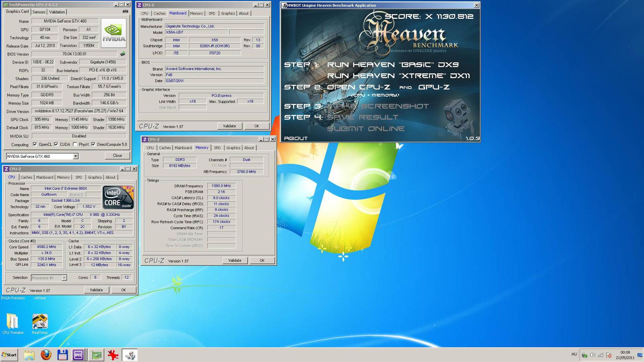Click Run Heaven "Basic" DX9
Image resolution: width=644 pixels, height=362 pixels.
[392, 64]
